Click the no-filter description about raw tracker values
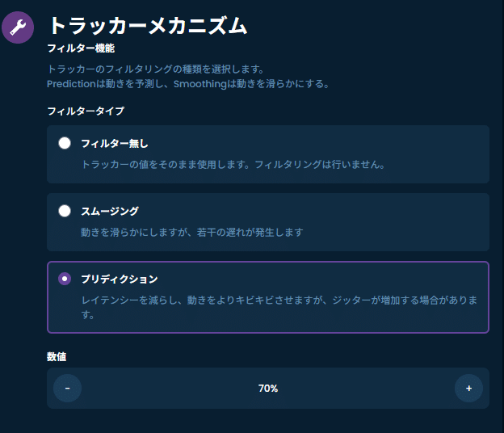Screen dimensions: 504x433 233,165
